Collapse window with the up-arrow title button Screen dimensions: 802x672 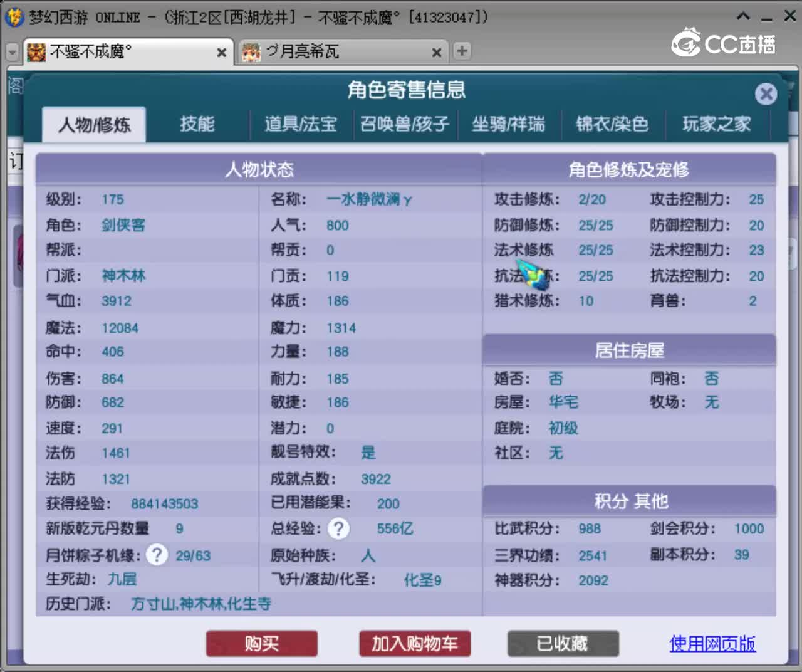[743, 17]
